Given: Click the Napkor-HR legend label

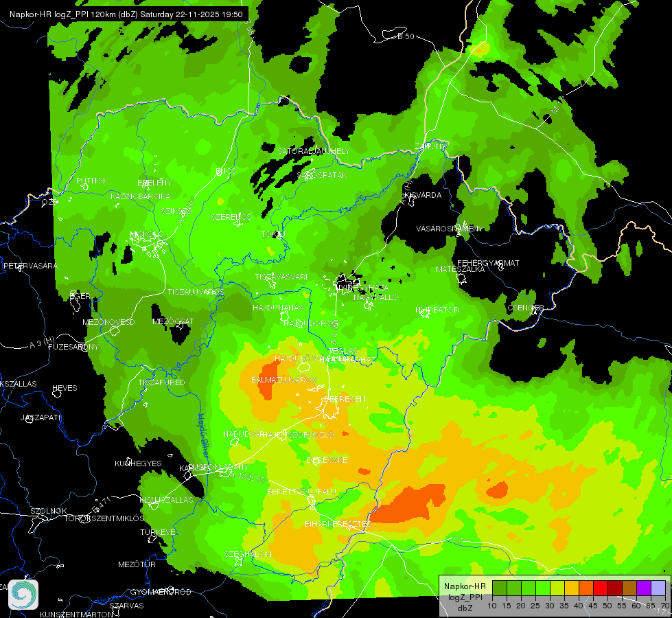Looking at the screenshot, I should [x=465, y=586].
